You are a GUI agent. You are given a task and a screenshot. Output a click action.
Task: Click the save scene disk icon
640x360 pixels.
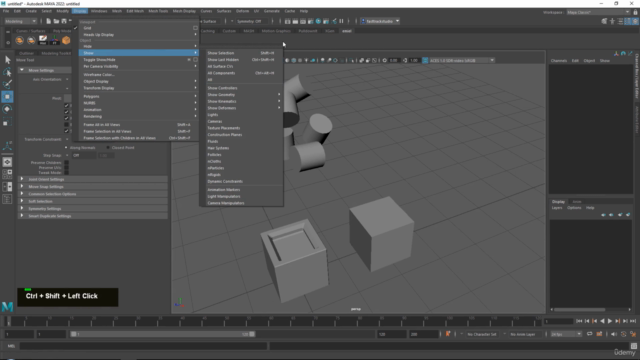click(64, 21)
